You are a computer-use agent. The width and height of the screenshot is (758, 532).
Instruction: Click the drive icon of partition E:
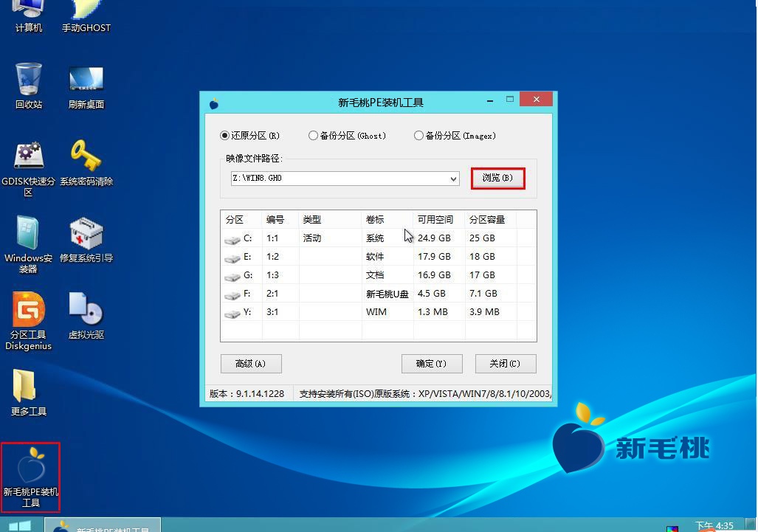pos(232,258)
